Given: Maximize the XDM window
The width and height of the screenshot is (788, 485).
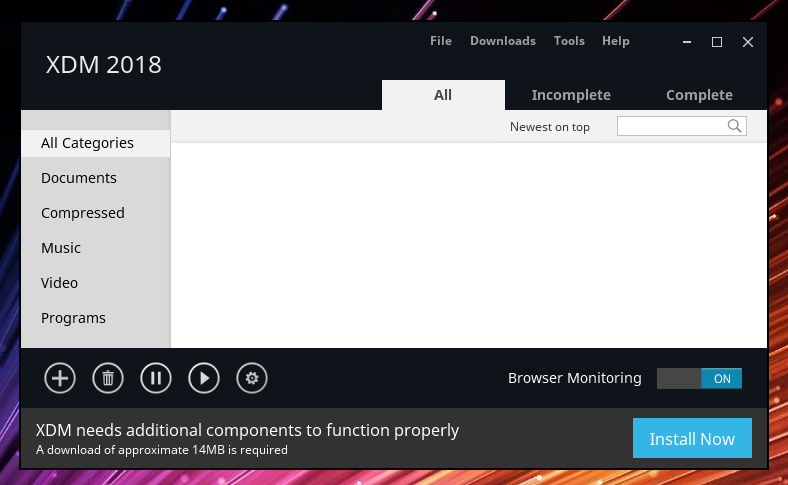Looking at the screenshot, I should [x=717, y=42].
